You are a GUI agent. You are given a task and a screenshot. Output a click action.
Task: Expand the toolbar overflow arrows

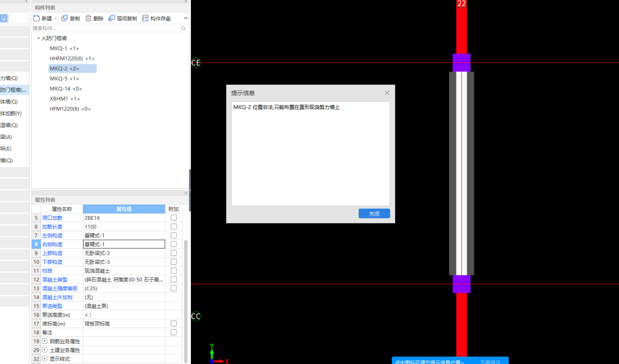pyautogui.click(x=186, y=18)
